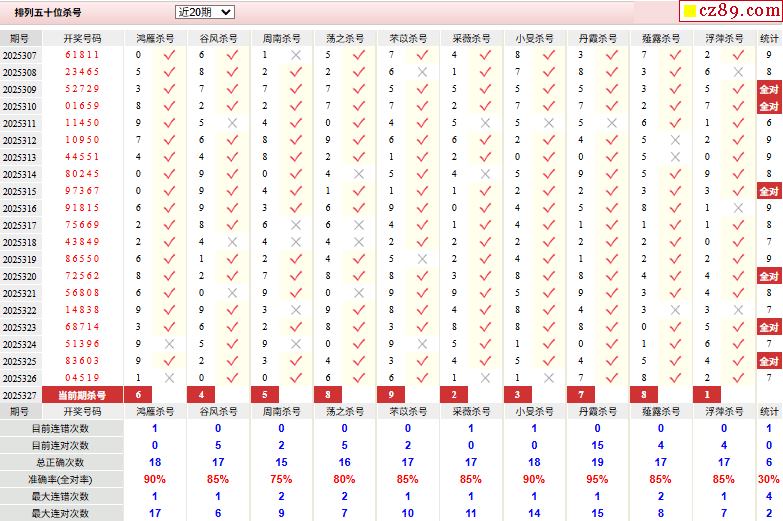
Task: Click the 75% accuracy value
Action: [281, 480]
